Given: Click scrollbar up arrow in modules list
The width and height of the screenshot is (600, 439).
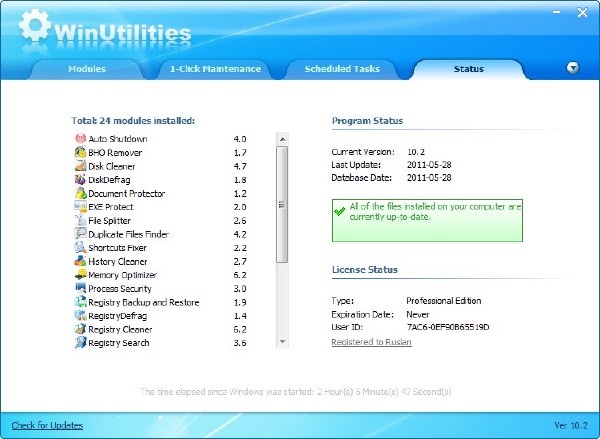Looking at the screenshot, I should coord(282,138).
